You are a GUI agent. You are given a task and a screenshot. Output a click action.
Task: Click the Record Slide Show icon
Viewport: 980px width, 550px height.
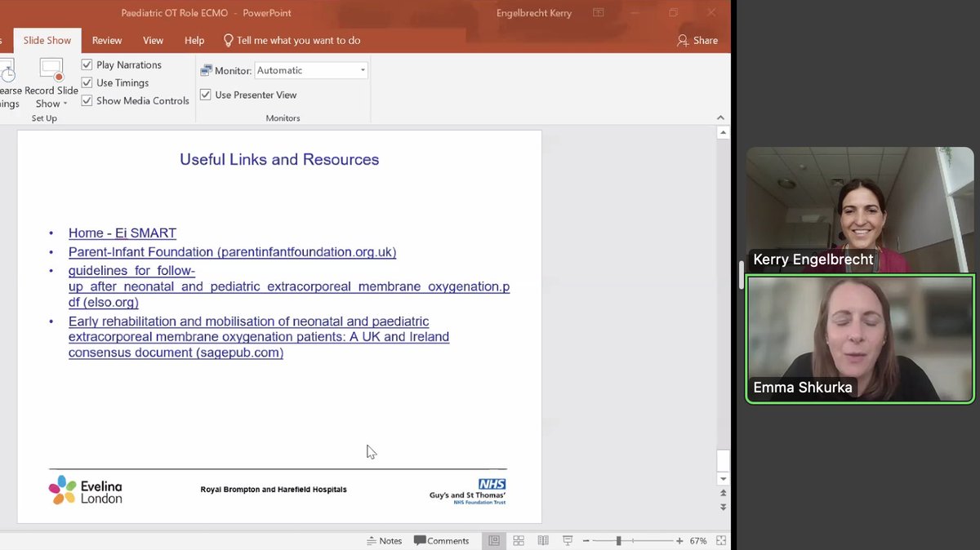click(x=51, y=70)
